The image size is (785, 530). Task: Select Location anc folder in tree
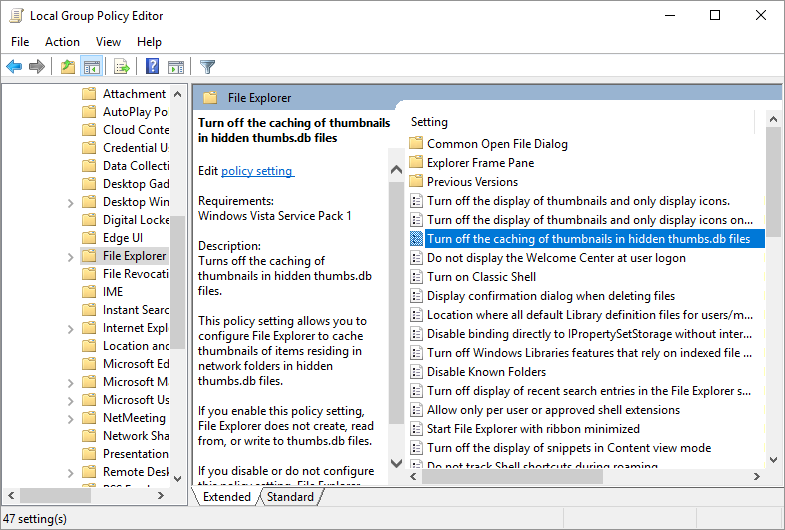136,346
